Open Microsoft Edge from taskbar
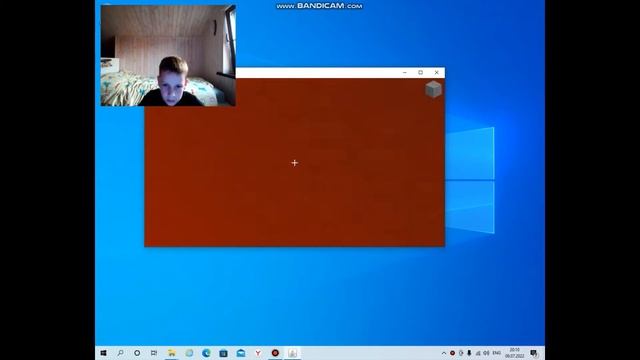 pos(206,353)
